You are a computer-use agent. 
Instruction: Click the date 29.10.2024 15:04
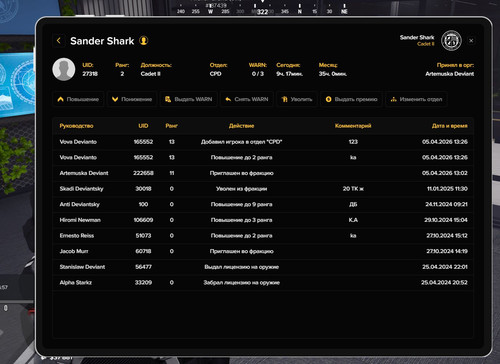pos(446,220)
